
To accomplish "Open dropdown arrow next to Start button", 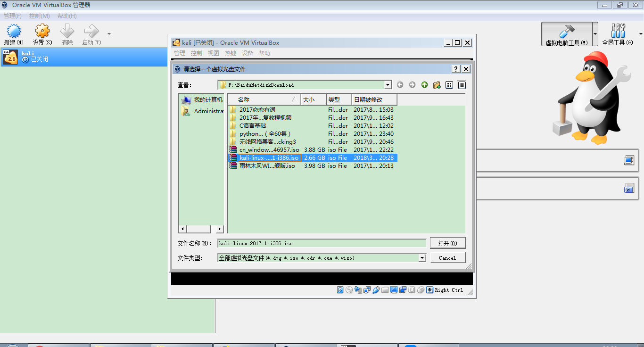I will [109, 34].
